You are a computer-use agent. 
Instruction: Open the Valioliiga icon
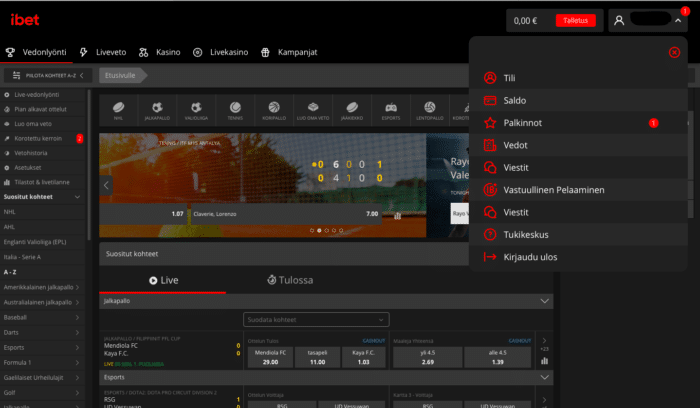196,111
